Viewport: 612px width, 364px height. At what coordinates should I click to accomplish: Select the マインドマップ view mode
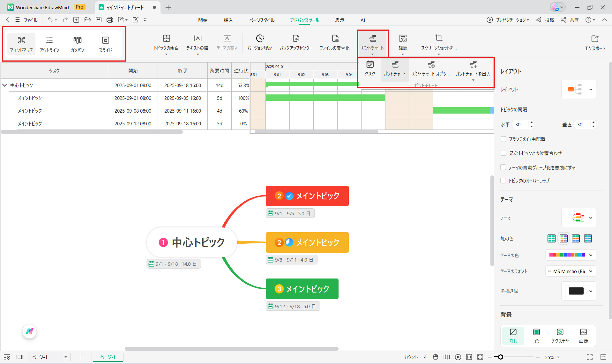(x=21, y=44)
